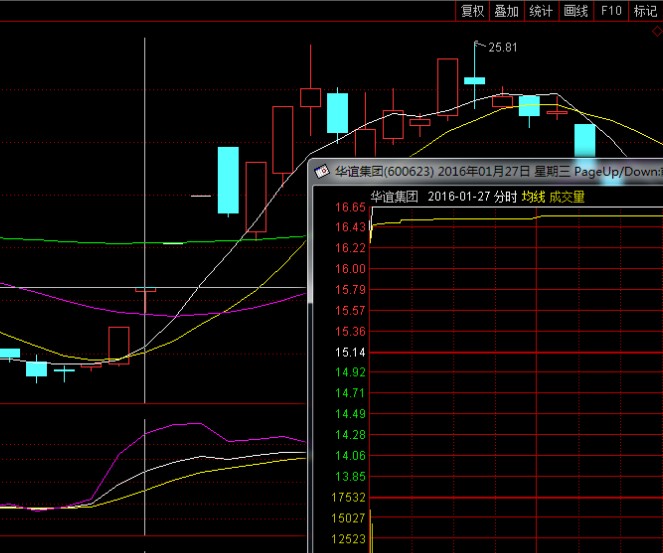Screen dimensions: 663x553
Task: Click the 17532 volume axis label
Action: (x=350, y=497)
